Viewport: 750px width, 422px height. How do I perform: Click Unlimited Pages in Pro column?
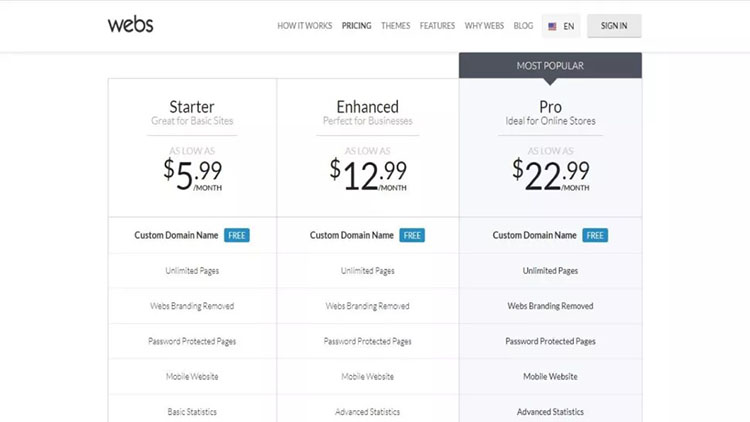(x=550, y=271)
